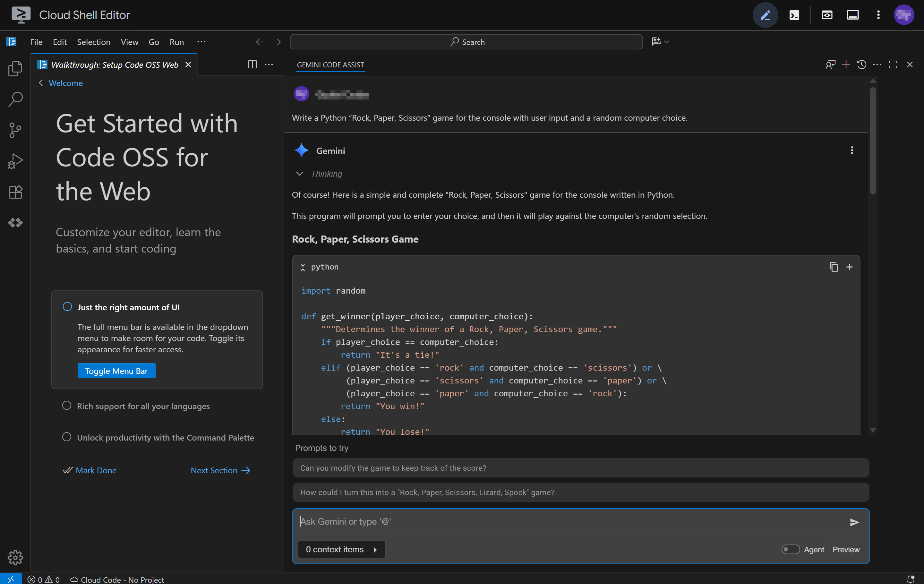This screenshot has height=584, width=924.
Task: Toggle the Agent mode switch
Action: point(791,549)
